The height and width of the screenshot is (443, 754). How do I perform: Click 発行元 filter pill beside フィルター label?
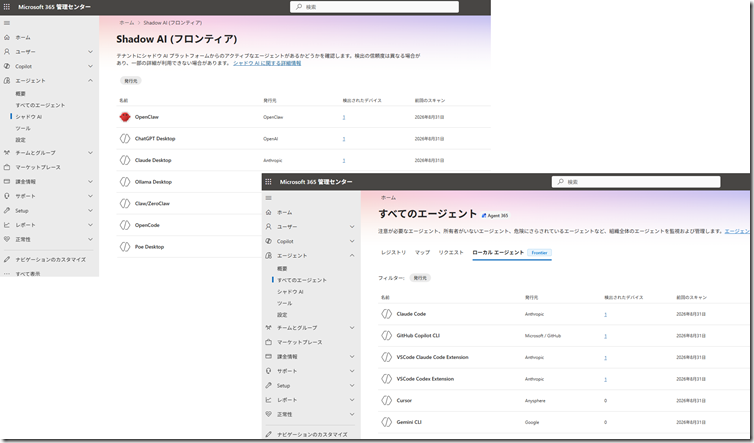pos(420,278)
